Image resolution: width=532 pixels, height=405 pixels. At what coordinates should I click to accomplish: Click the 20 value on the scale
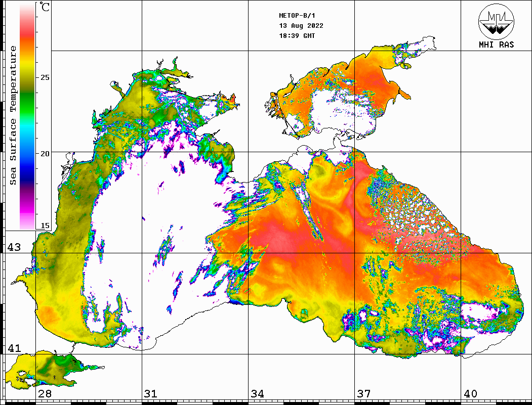click(x=45, y=154)
